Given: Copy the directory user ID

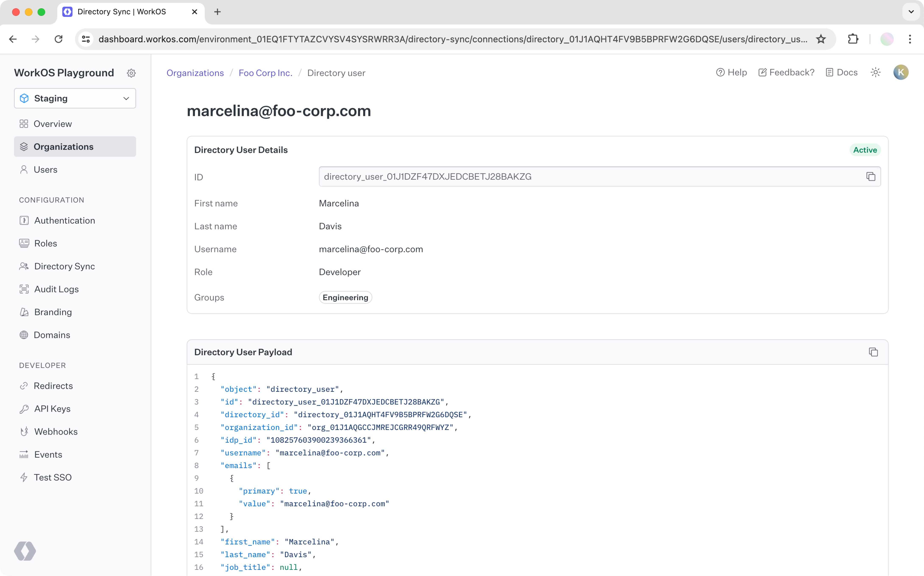Looking at the screenshot, I should point(871,177).
